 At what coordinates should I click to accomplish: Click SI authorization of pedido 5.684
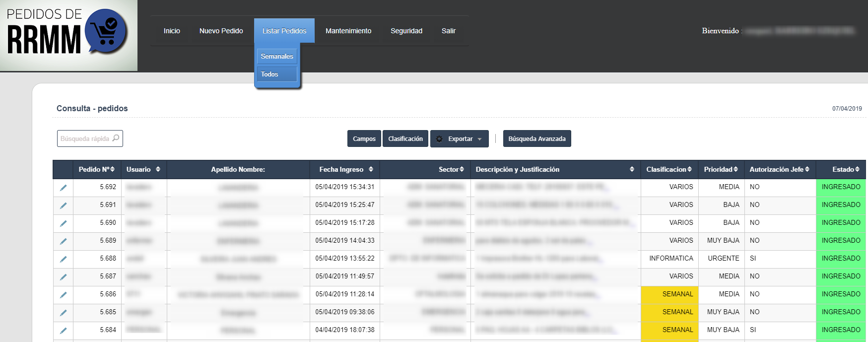point(753,330)
